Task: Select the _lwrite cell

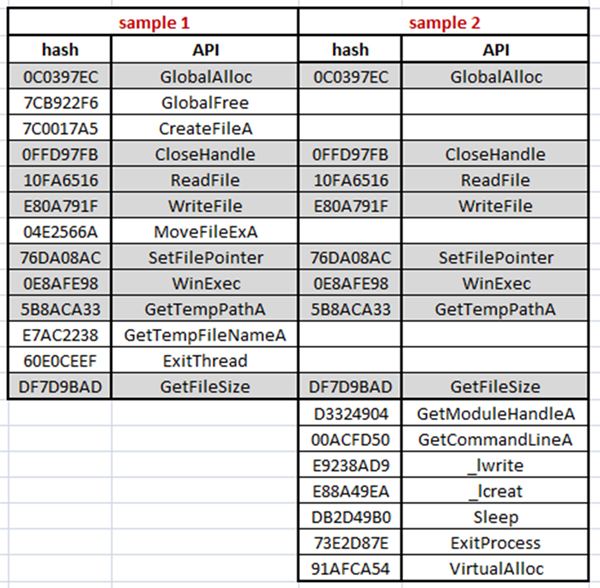Action: click(x=496, y=465)
